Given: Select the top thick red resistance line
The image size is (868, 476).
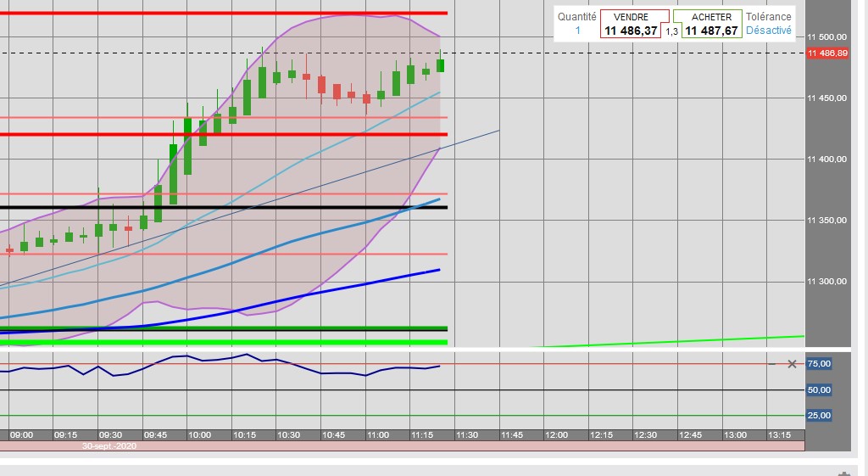Looking at the screenshot, I should (x=224, y=13).
